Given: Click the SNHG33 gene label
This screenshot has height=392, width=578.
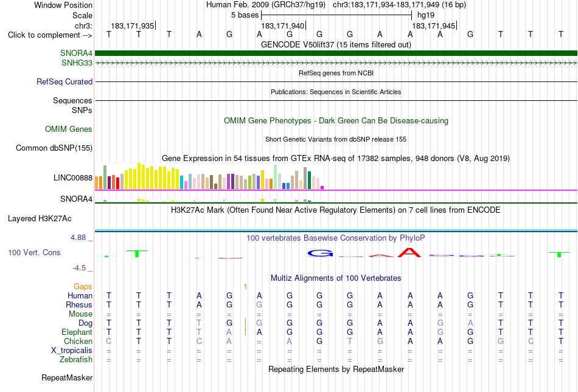Looking at the screenshot, I should [77, 63].
